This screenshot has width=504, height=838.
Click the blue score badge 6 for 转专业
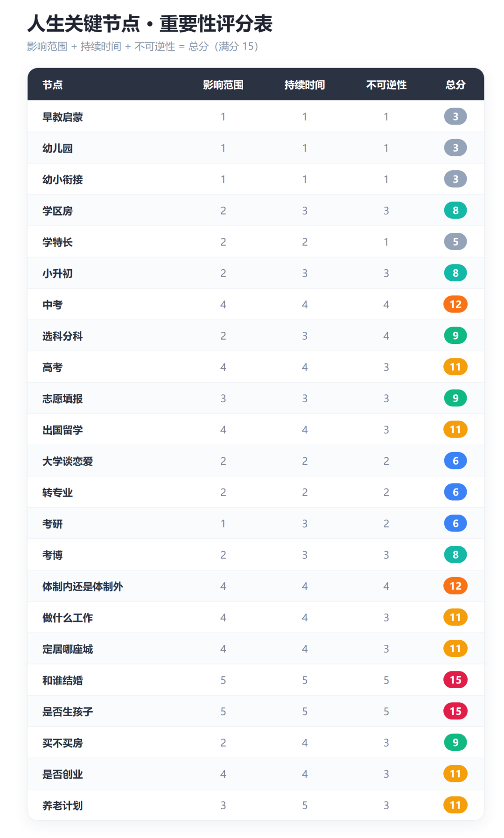pyautogui.click(x=455, y=492)
